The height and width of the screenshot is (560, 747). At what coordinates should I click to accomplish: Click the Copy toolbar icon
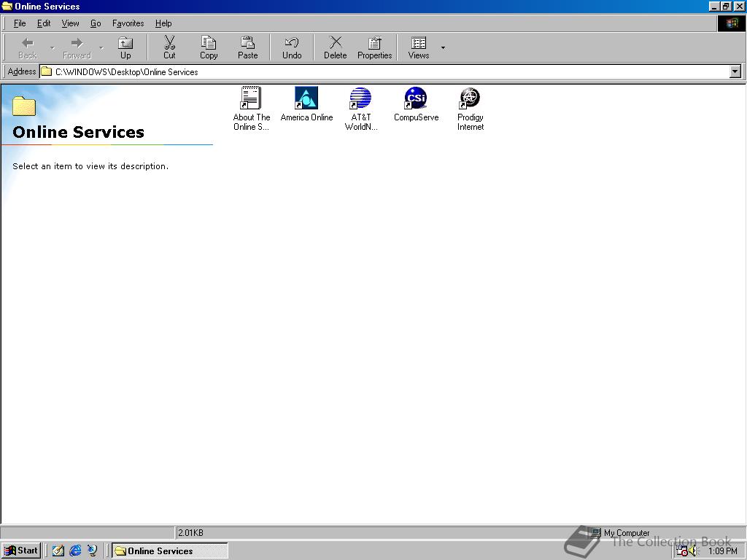point(209,43)
